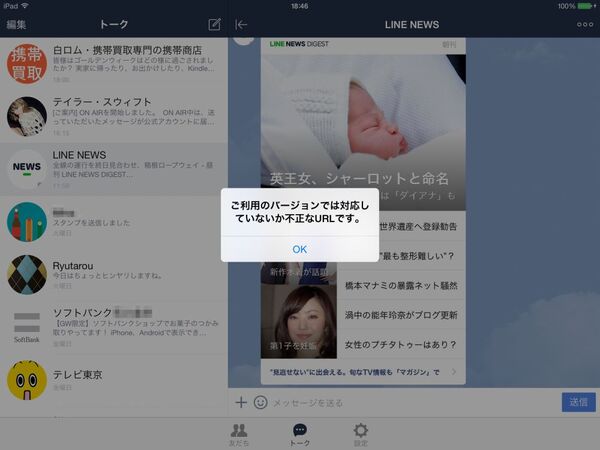Tap the 新作 thumbnail image

pyautogui.click(x=299, y=273)
